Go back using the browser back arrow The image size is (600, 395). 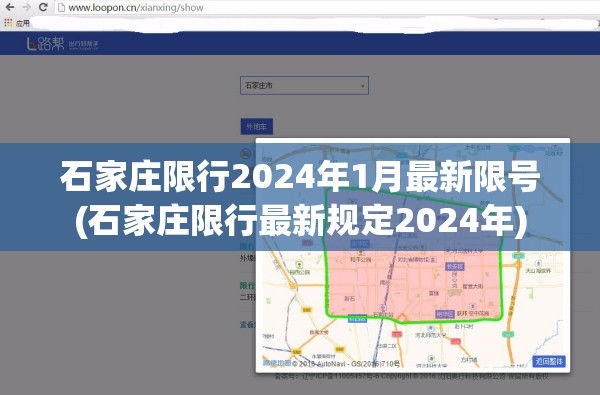9,7
